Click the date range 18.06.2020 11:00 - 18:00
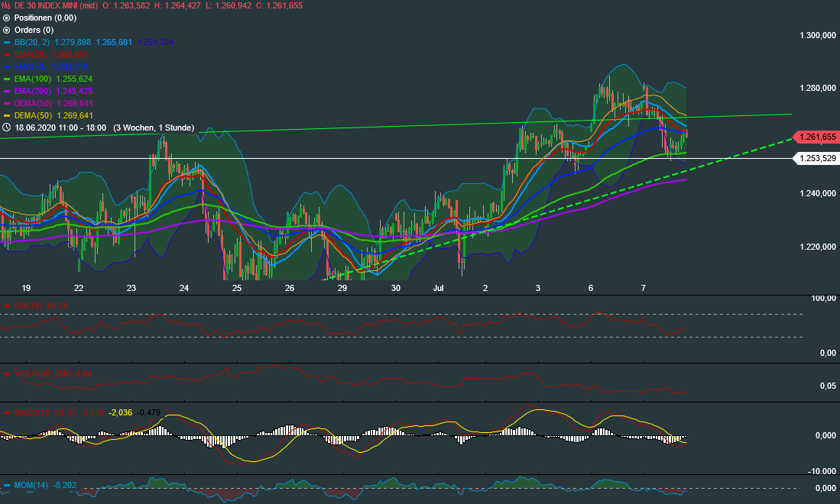This screenshot has width=840, height=504. [60, 128]
